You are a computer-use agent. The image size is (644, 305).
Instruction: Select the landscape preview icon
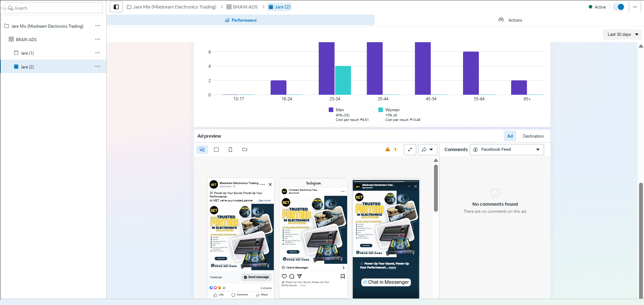point(244,150)
